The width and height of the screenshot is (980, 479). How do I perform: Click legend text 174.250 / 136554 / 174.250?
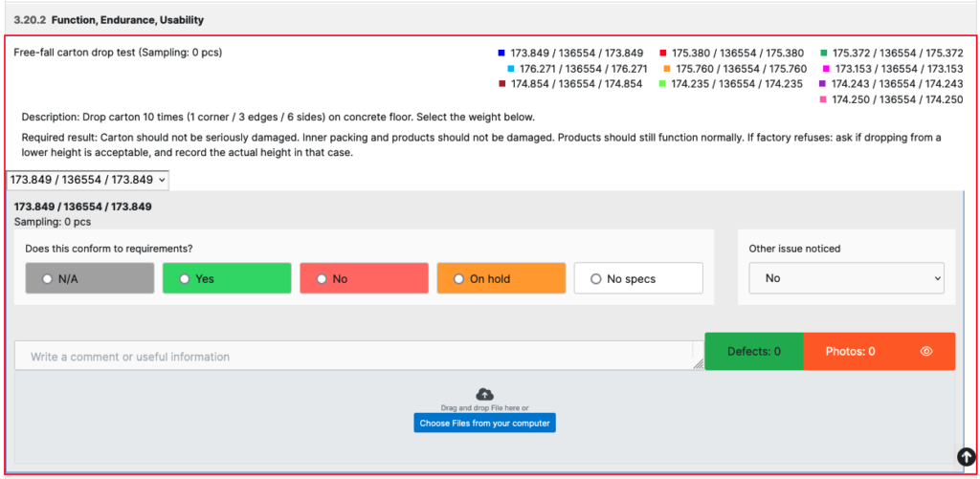point(898,99)
